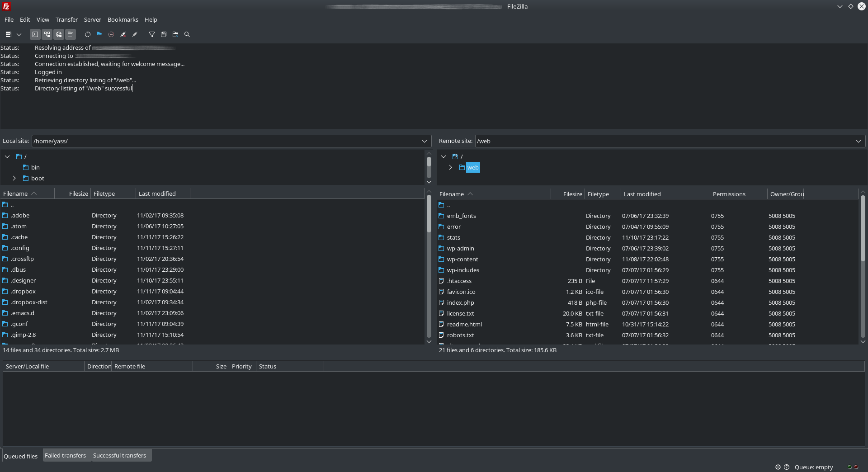Switch to Successful transfers tab
This screenshot has height=472, width=868.
[119, 455]
